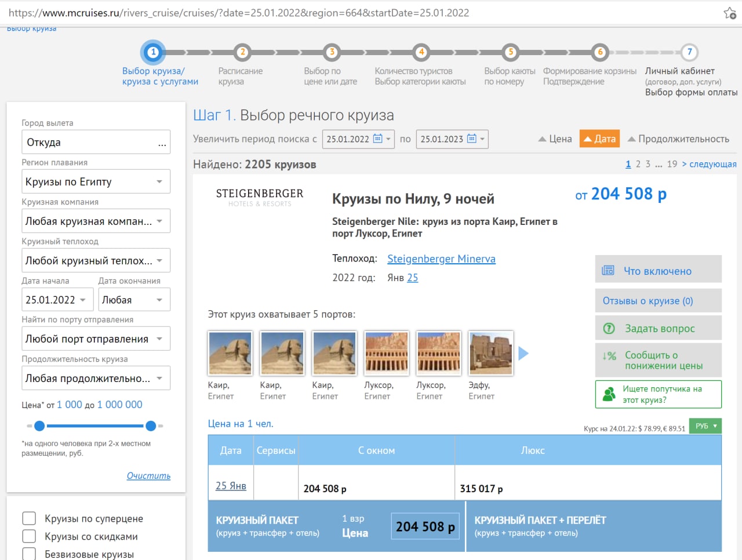This screenshot has width=742, height=560.
Task: Show next ports with blue arrow
Action: [x=523, y=353]
